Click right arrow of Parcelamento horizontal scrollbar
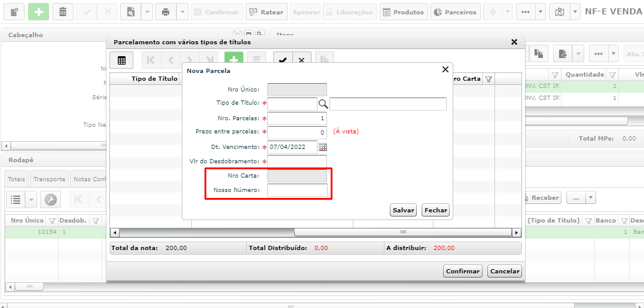The height and width of the screenshot is (308, 644). (517, 233)
